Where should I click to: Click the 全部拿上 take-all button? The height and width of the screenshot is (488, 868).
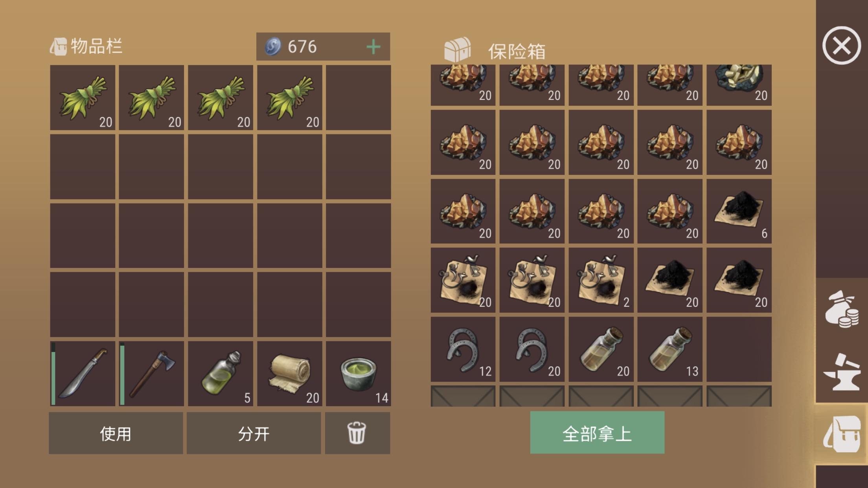(597, 433)
